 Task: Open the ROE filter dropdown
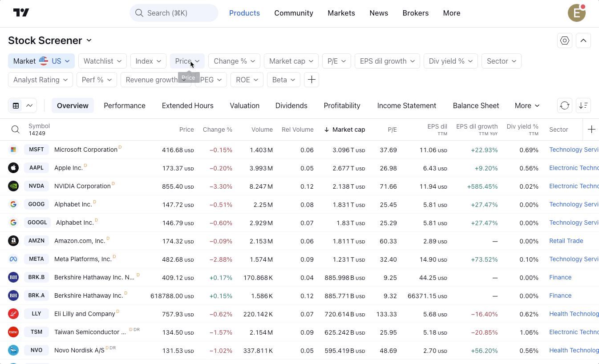click(x=247, y=80)
